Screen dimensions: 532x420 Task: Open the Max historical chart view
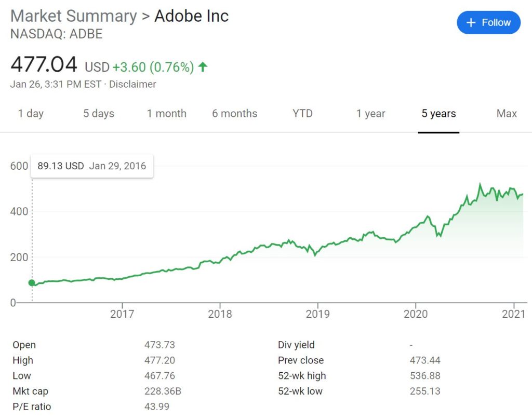pos(507,113)
